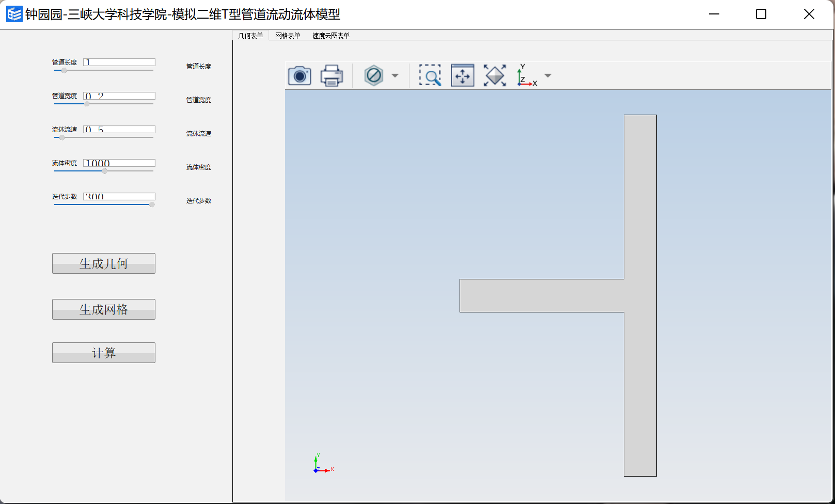835x504 pixels.
Task: Take a snapshot with the camera icon
Action: 300,75
